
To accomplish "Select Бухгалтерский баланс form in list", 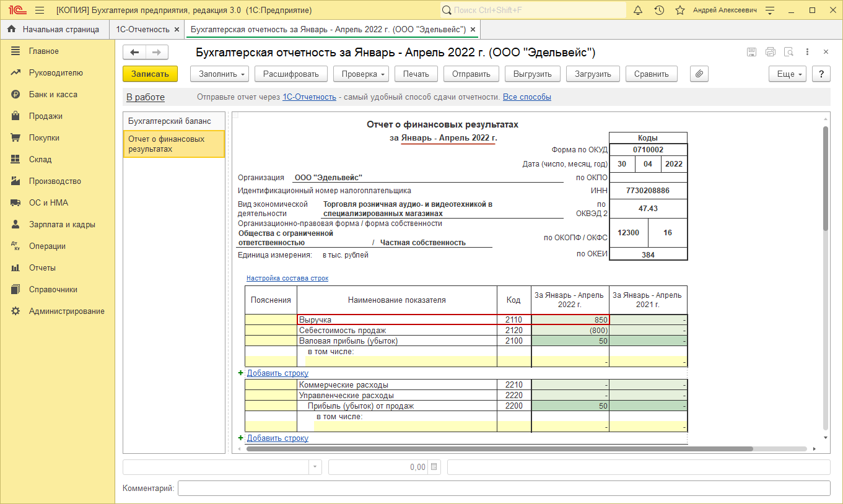I will (x=174, y=121).
